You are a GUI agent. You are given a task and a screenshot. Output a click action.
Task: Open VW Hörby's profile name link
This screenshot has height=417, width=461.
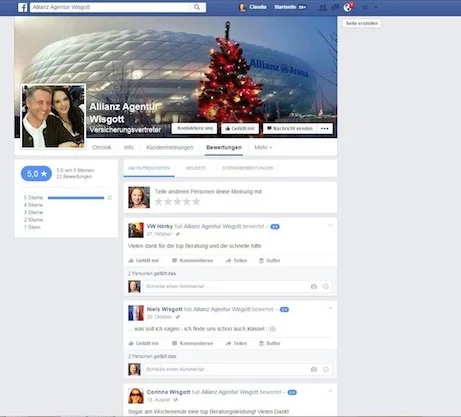(x=160, y=226)
